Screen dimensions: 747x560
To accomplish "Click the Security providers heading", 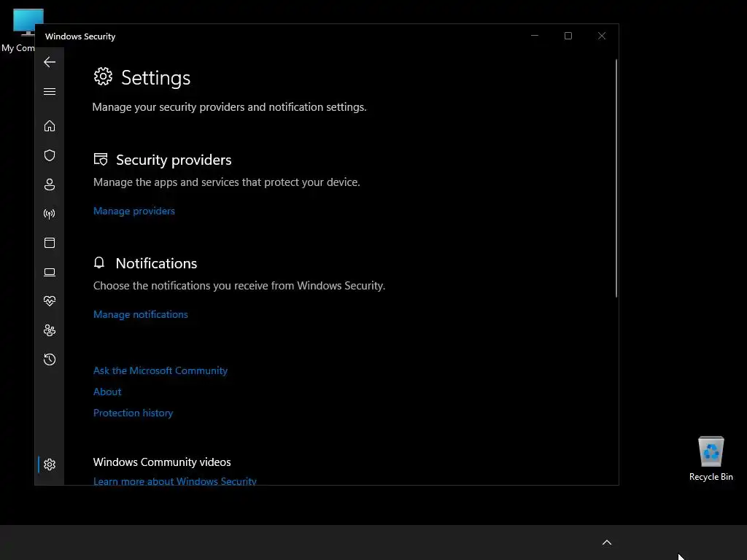I will point(174,160).
